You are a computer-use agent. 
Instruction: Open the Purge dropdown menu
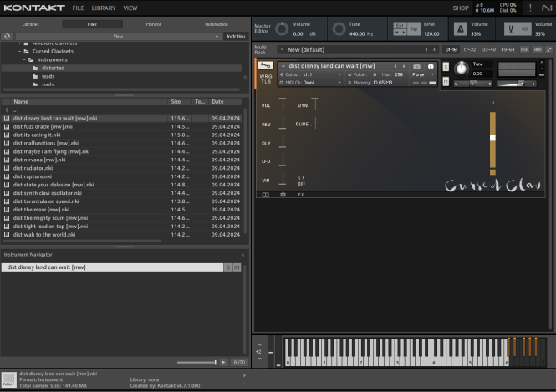click(x=420, y=74)
